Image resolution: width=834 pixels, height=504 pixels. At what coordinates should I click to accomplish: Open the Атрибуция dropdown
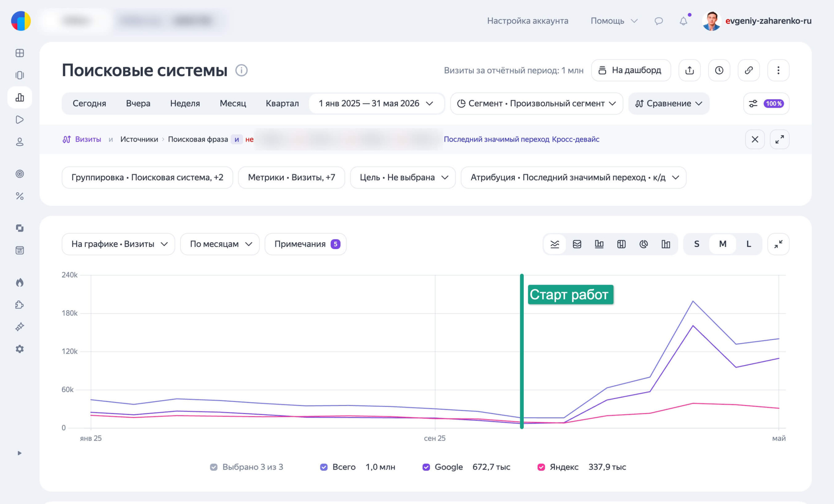coord(573,177)
